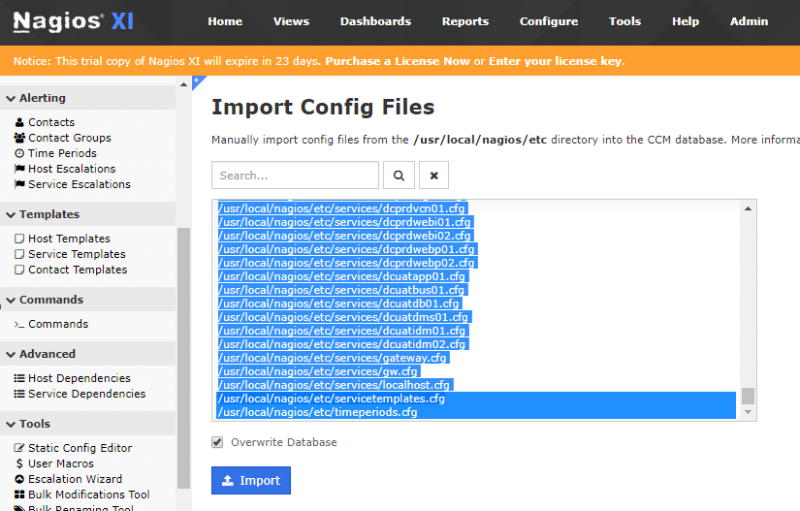Click the Host Templates page icon
This screenshot has height=511, width=800.
(19, 239)
